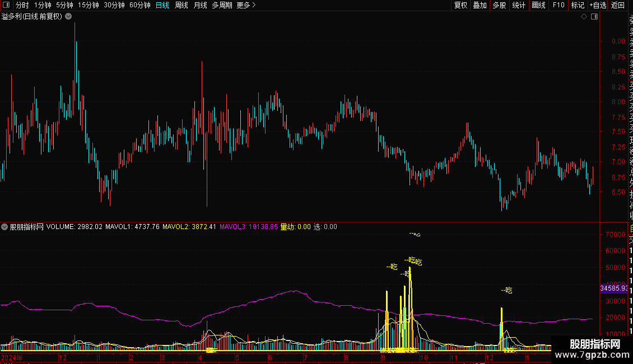This screenshot has height=364, width=633.
Task: Switch to 周线 weekly chart
Action: point(181,5)
